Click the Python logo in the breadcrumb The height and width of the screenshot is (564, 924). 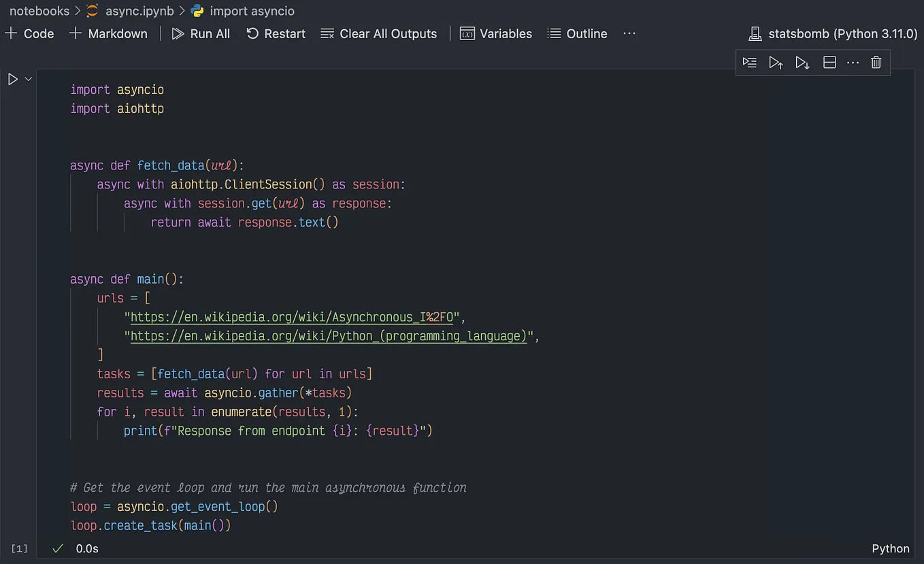pos(199,11)
